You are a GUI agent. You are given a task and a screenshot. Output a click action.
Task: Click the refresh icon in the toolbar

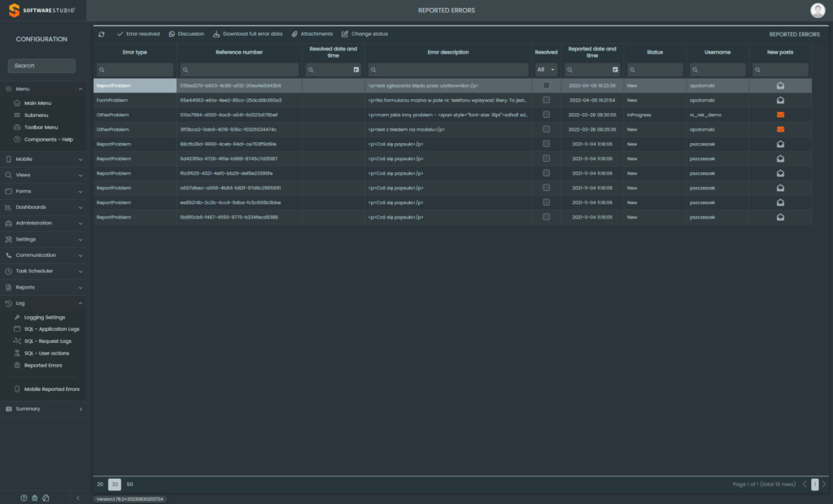101,34
